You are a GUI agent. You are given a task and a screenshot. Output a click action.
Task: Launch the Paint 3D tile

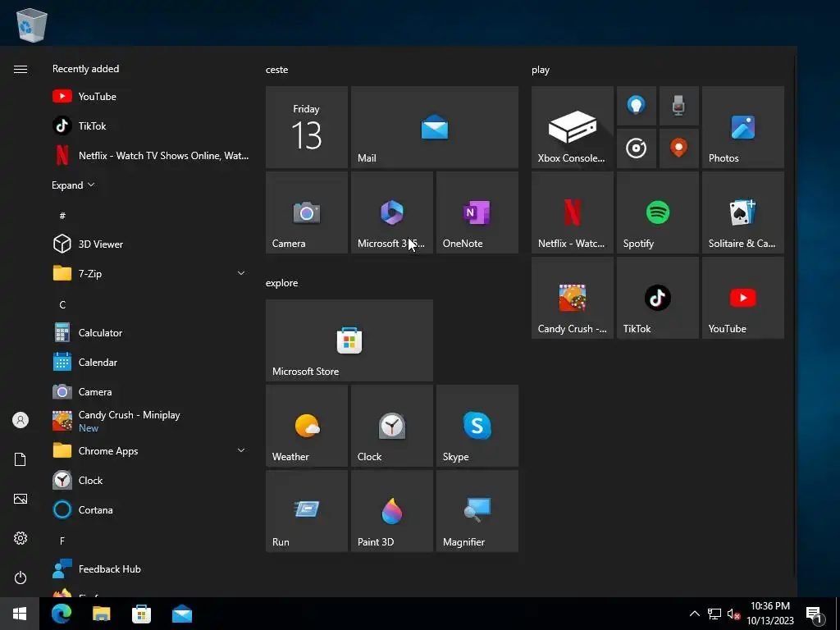coord(391,510)
